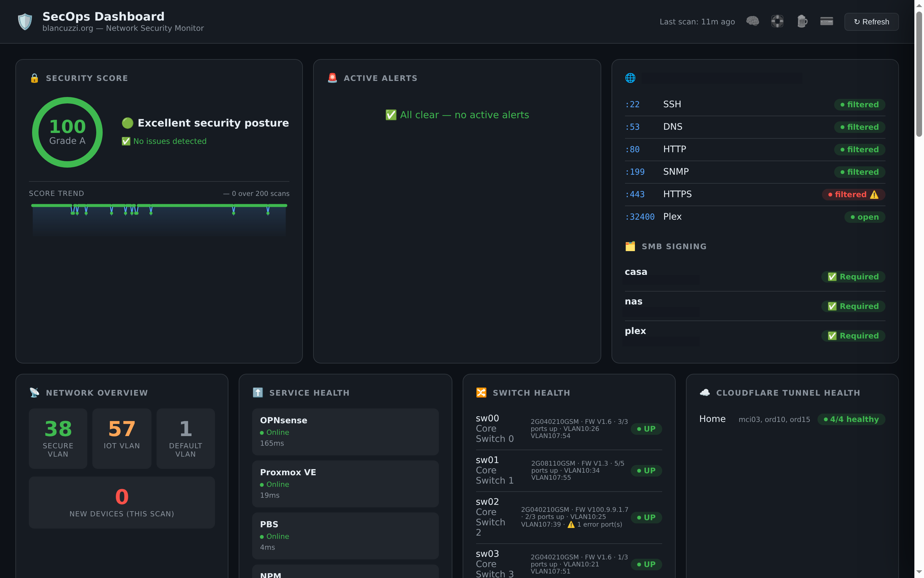Open the PBS service card

point(345,536)
